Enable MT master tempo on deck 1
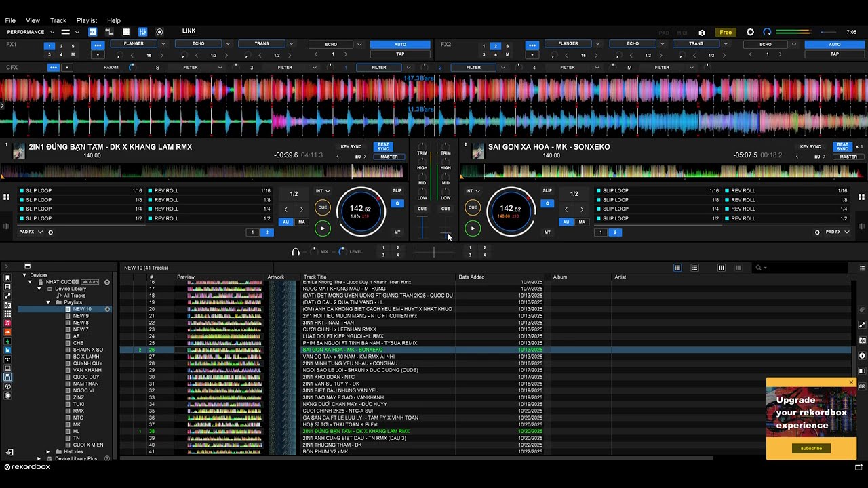 (x=397, y=232)
